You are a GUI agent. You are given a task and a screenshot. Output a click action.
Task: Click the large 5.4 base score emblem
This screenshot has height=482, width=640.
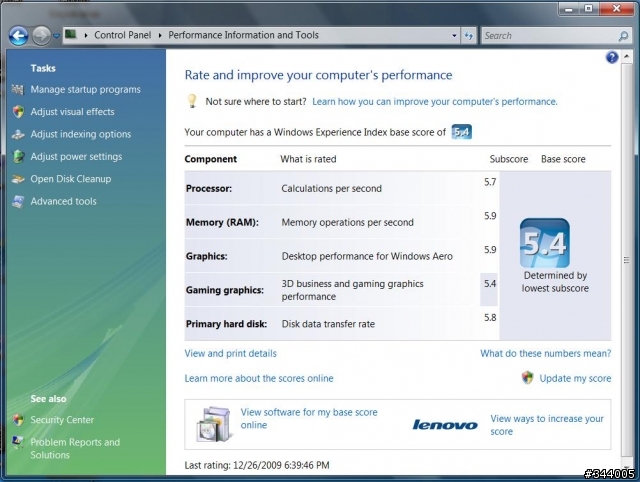(x=544, y=243)
